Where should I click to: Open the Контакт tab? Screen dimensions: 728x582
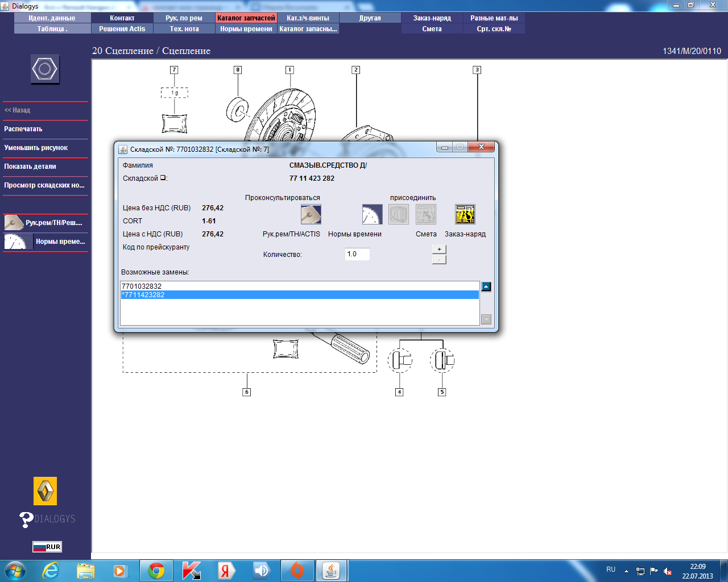(x=122, y=18)
